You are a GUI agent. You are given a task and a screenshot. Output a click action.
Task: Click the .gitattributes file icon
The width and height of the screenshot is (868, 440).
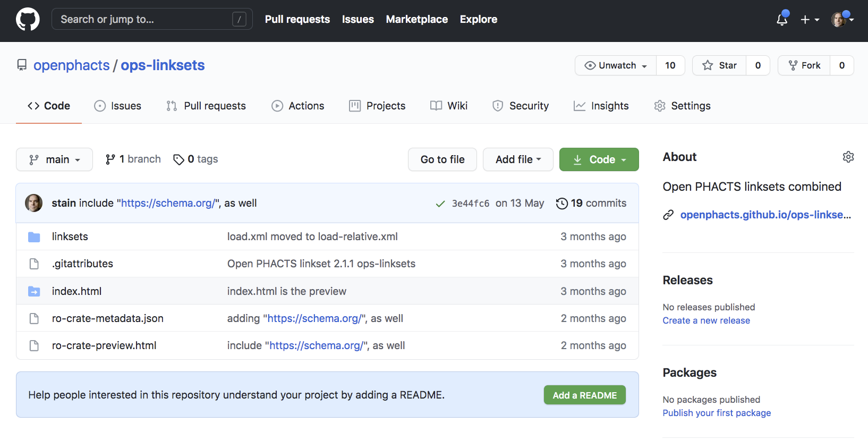(34, 264)
